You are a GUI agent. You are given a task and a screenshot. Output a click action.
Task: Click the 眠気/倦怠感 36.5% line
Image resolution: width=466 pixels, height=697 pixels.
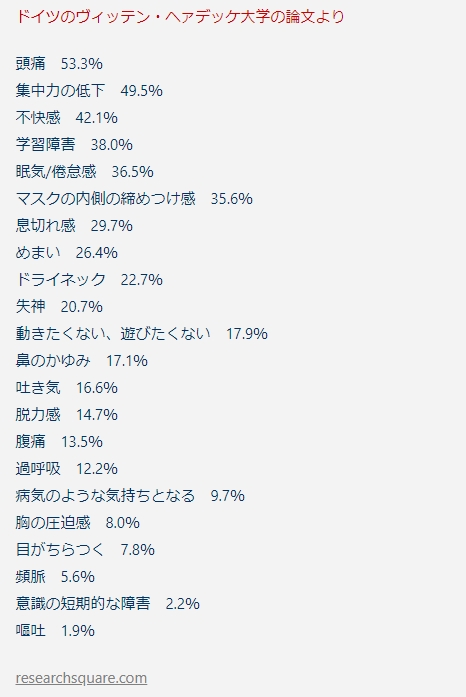(x=84, y=172)
